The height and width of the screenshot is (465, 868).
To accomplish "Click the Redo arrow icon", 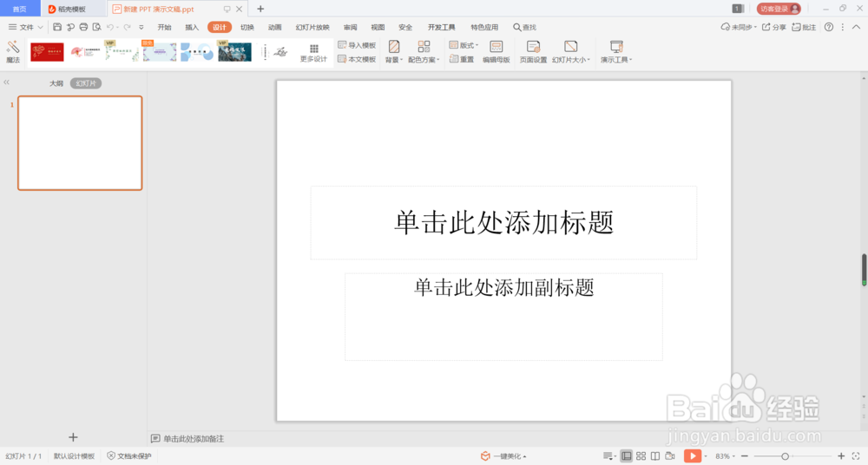I will (127, 27).
